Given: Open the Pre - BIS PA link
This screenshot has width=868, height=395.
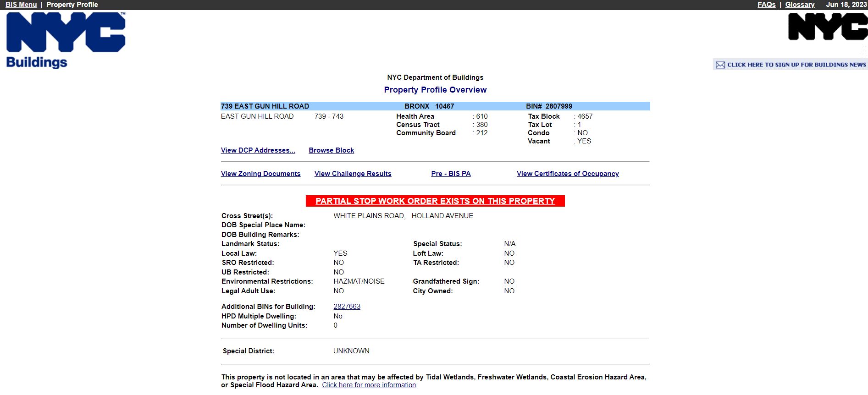Looking at the screenshot, I should tap(451, 174).
